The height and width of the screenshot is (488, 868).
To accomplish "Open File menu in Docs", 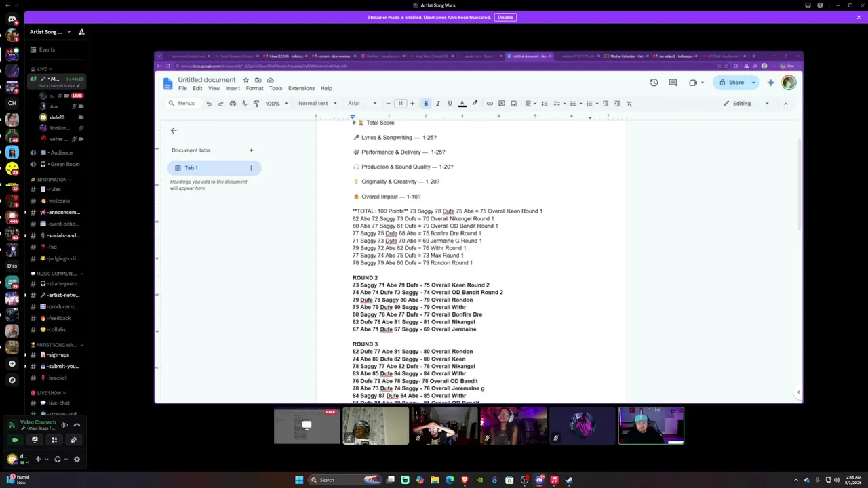I will point(182,89).
